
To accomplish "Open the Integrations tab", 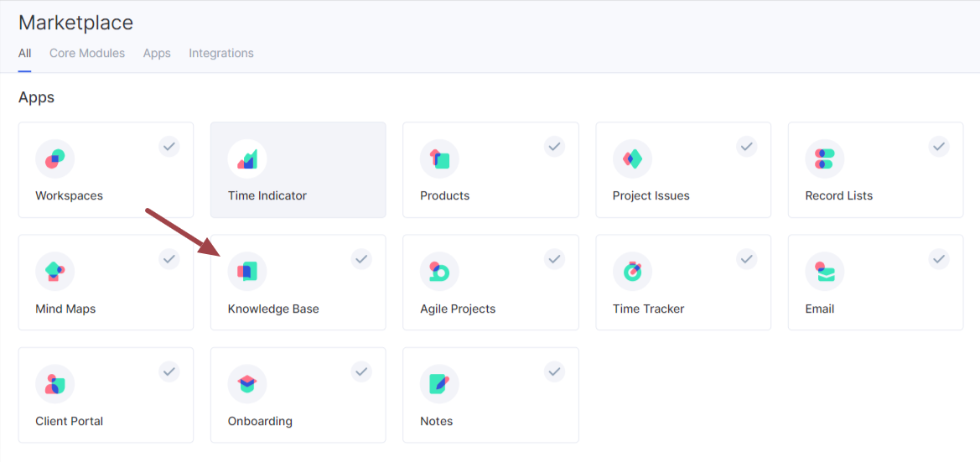I will coord(221,53).
